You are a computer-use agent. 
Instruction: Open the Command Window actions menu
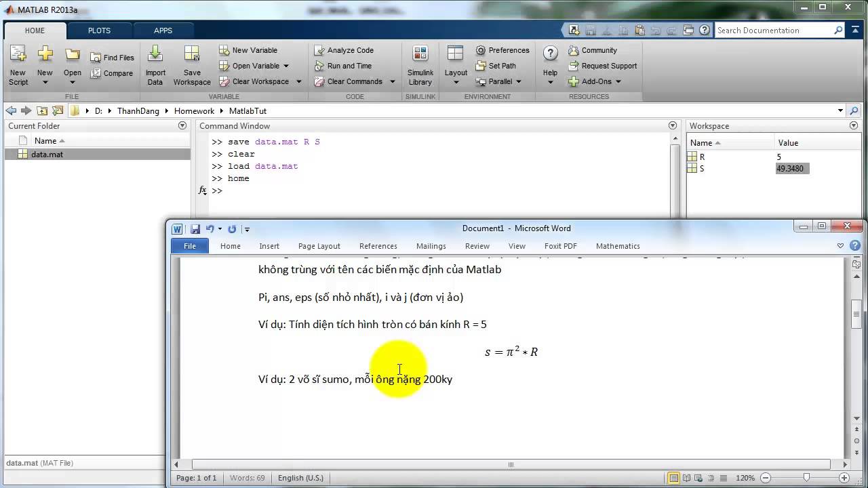pyautogui.click(x=673, y=125)
